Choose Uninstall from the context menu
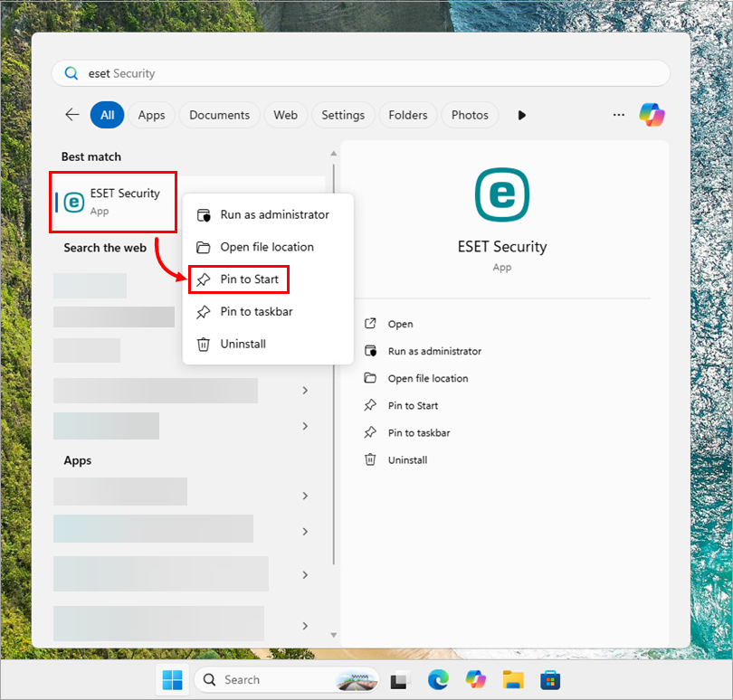733x700 pixels. [x=243, y=345]
